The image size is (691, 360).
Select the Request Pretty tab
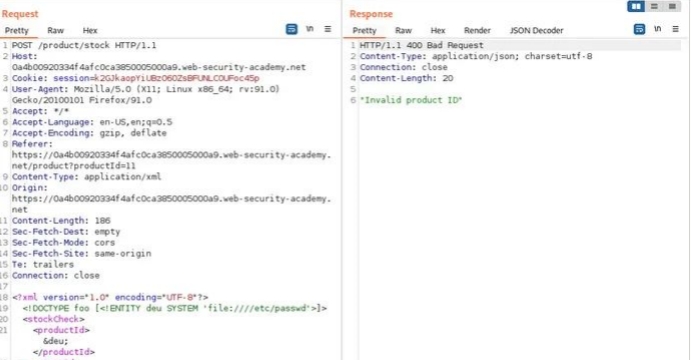pos(17,30)
